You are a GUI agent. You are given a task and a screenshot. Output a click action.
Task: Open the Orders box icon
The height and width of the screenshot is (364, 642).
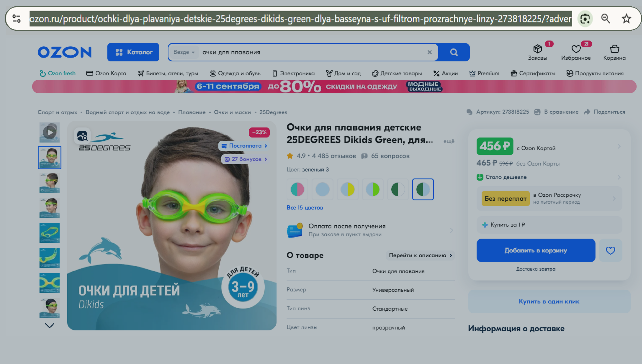click(x=537, y=49)
